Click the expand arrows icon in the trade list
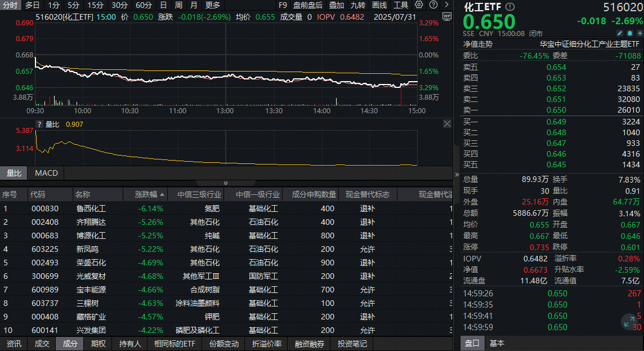 [629, 322]
